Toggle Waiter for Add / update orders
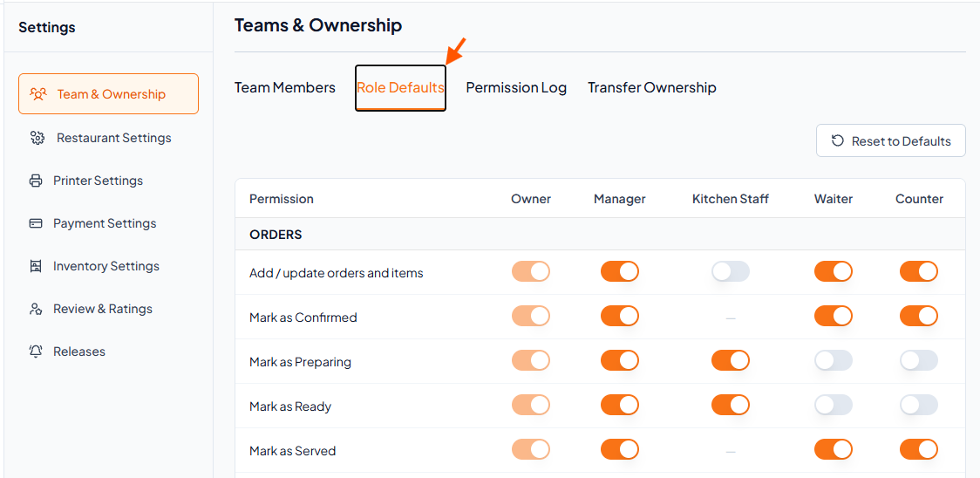 tap(834, 271)
